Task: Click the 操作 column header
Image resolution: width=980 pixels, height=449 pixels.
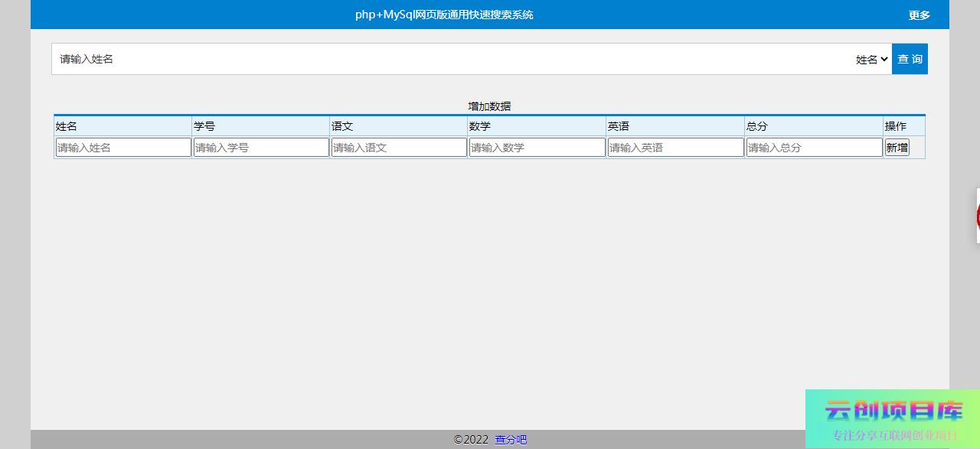Action: click(895, 126)
